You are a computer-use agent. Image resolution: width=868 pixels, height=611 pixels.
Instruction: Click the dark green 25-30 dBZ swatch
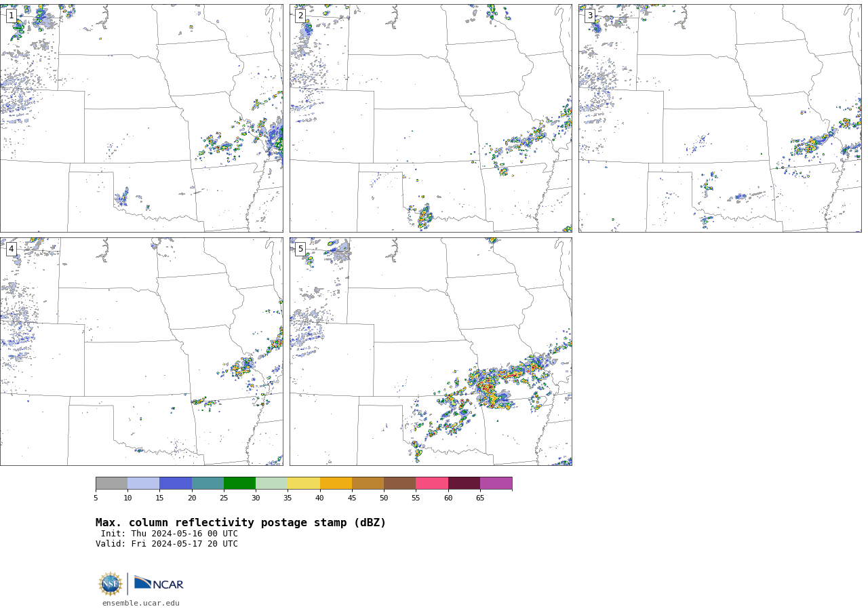click(239, 483)
